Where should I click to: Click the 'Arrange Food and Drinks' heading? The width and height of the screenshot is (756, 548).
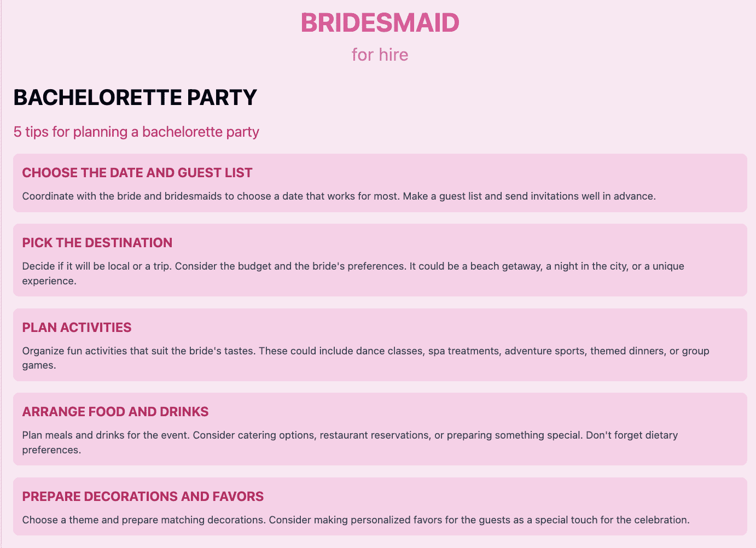(x=115, y=412)
